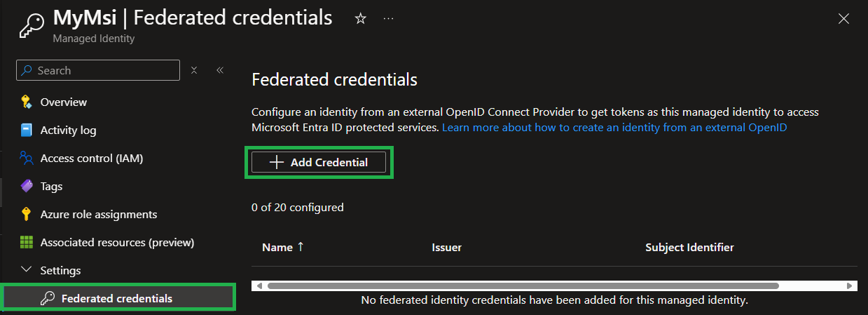Screen dimensions: 868x315
Task: Click the Azure role assignments key icon
Action: (x=27, y=214)
